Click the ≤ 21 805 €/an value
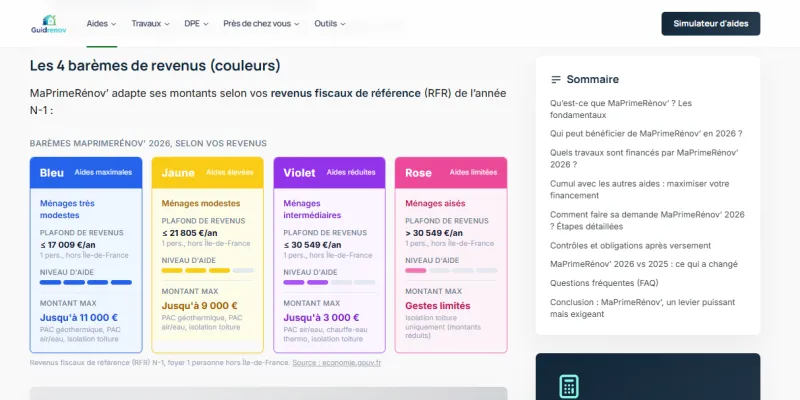This screenshot has width=800, height=400. pos(190,233)
